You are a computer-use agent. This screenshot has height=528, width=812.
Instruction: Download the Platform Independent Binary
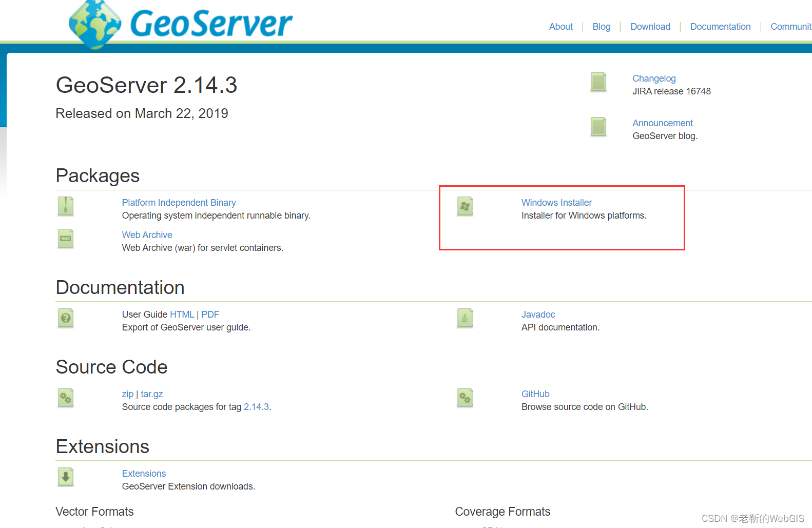click(179, 203)
